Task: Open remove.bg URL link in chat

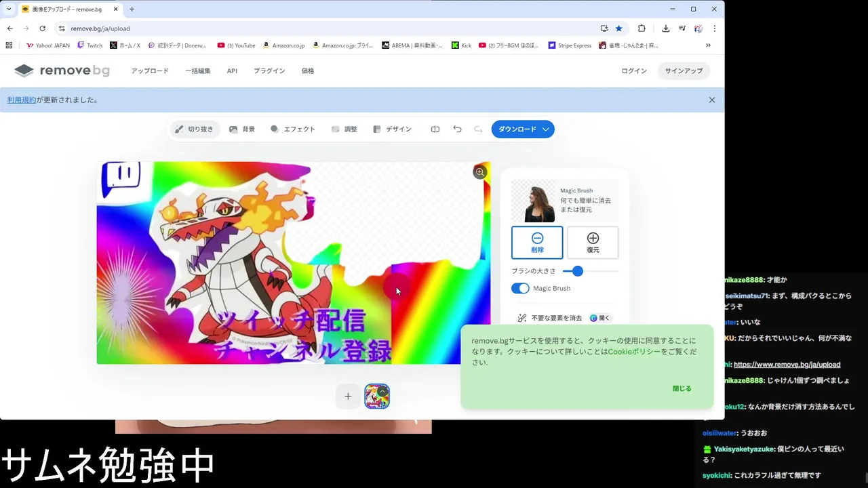Action: coord(787,365)
